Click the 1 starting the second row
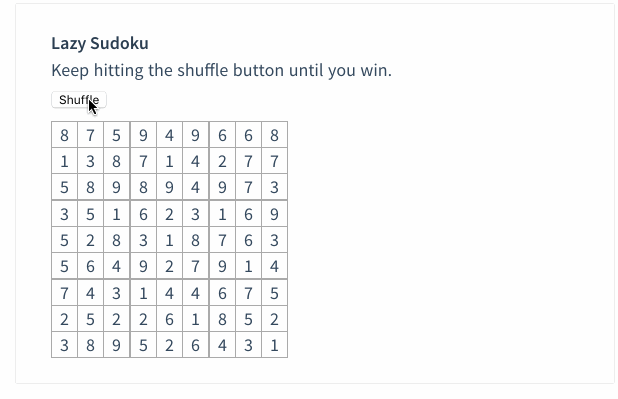 click(65, 161)
